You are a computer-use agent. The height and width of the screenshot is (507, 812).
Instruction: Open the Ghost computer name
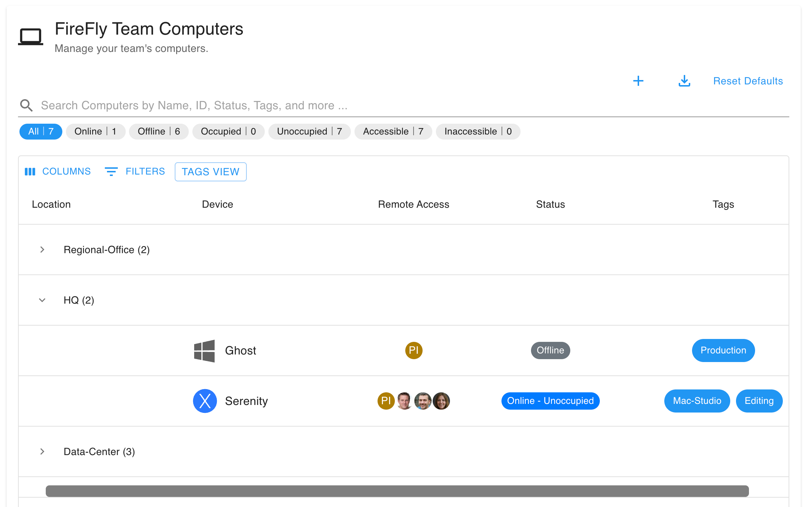240,351
